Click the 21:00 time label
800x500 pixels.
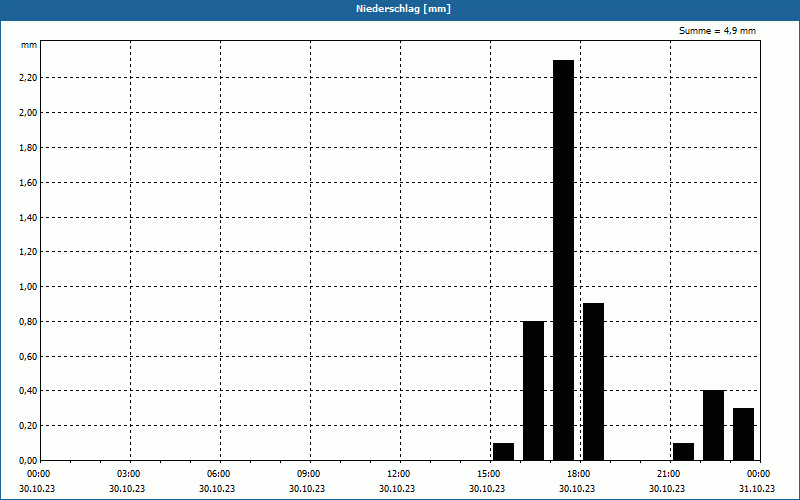click(x=670, y=474)
